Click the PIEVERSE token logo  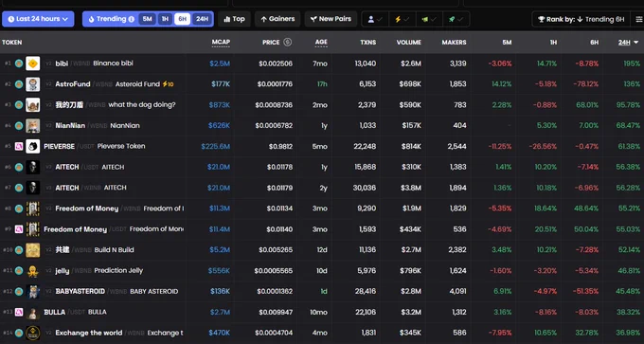pos(33,146)
